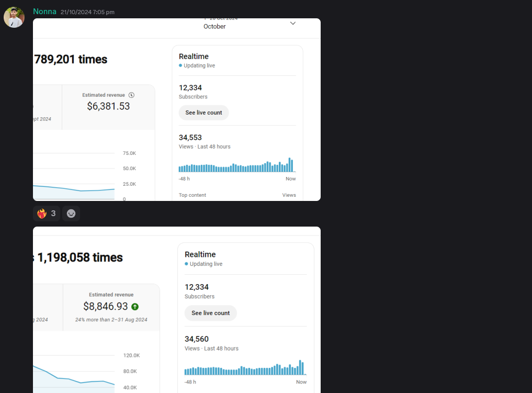532x393 pixels.
Task: Open the add reaction smiley
Action: pos(71,214)
